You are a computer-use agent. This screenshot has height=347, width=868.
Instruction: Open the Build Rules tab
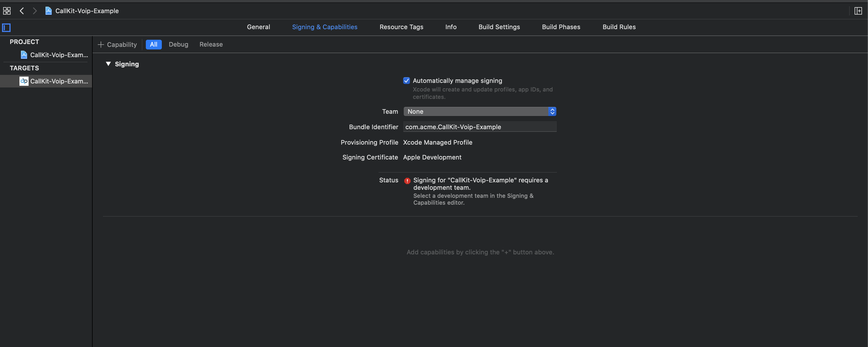click(619, 27)
